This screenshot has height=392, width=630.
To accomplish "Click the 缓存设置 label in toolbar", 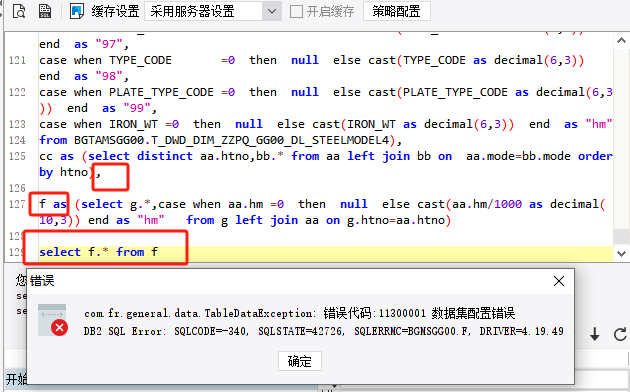I will pyautogui.click(x=115, y=11).
